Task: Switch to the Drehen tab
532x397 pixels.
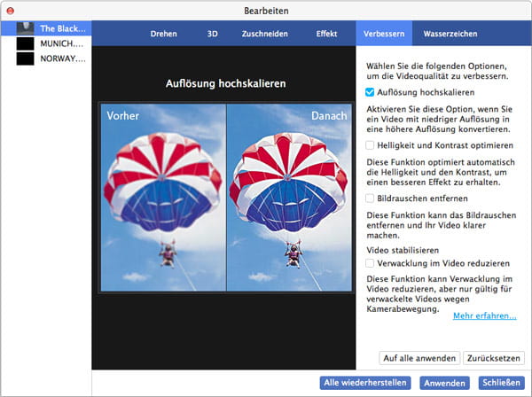Action: (163, 34)
